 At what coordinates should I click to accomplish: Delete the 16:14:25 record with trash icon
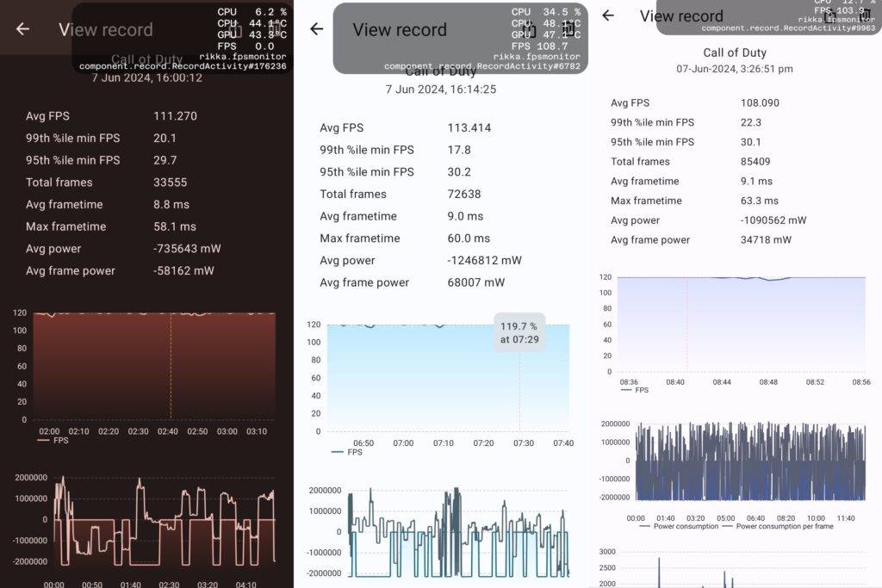568,28
